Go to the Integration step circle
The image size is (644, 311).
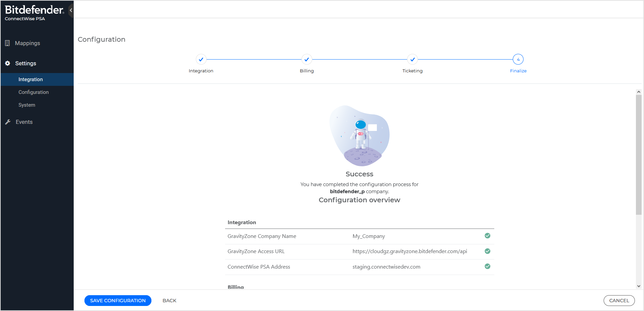point(201,60)
